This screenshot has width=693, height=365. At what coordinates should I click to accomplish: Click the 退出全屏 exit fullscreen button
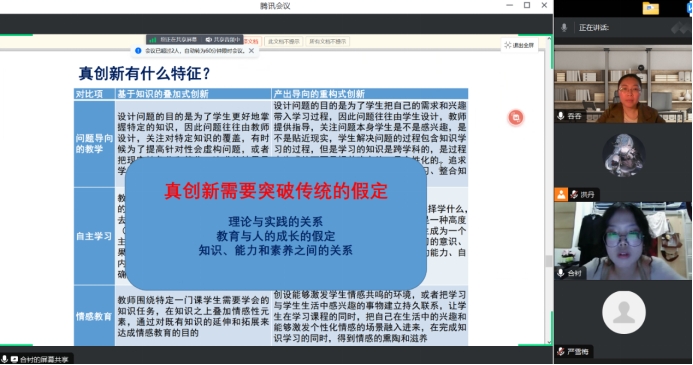point(519,45)
